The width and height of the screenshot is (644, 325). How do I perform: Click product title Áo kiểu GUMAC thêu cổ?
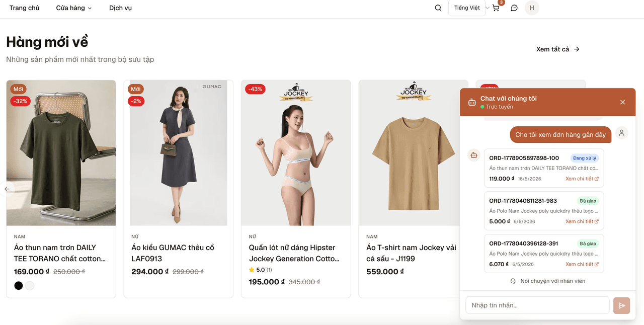(x=173, y=253)
